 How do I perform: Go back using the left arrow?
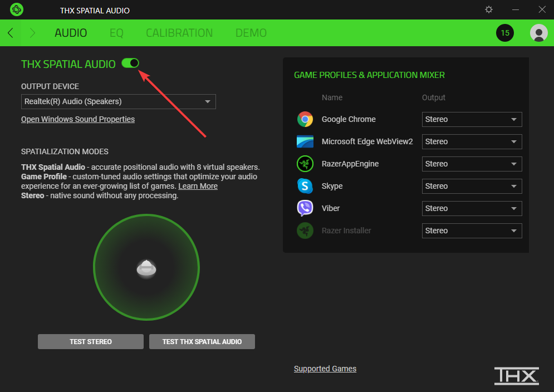coord(11,33)
